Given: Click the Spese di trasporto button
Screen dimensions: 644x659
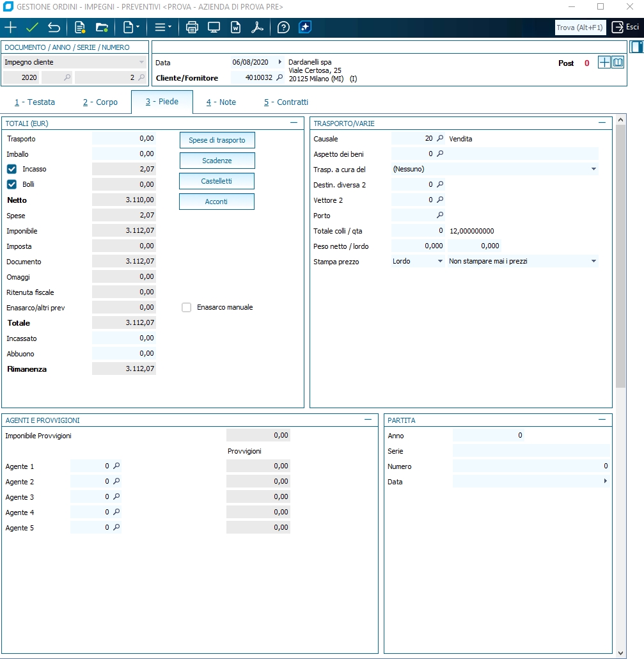Looking at the screenshot, I should [217, 140].
